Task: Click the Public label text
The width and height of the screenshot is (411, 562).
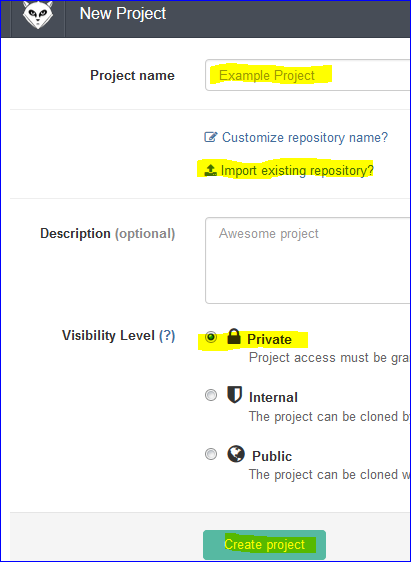Action: pyautogui.click(x=272, y=456)
